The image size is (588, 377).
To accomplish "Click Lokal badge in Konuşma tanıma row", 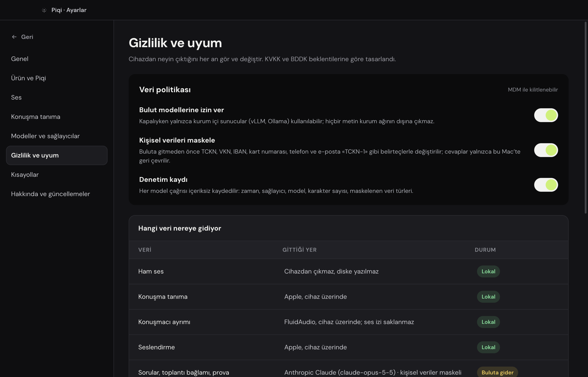I will tap(488, 297).
